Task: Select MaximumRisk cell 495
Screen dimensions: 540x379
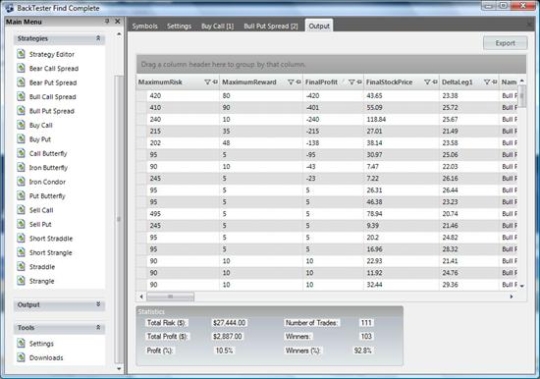Action: click(183, 214)
